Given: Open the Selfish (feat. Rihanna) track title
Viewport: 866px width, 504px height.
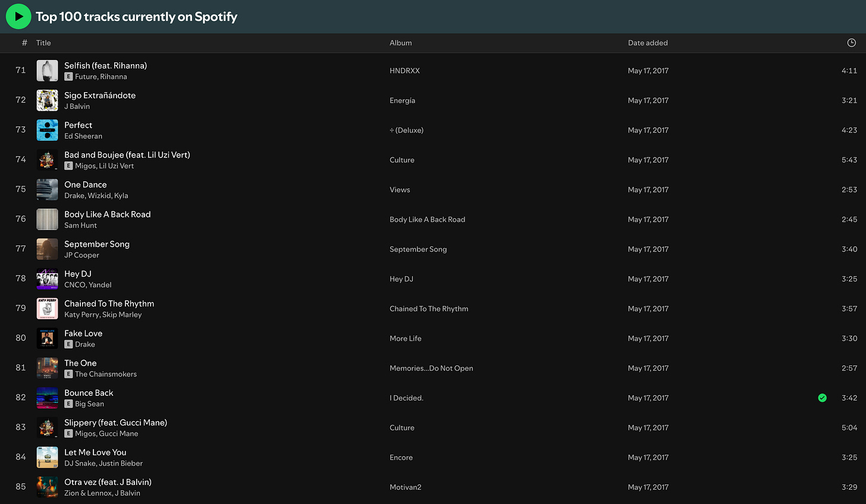Looking at the screenshot, I should pyautogui.click(x=105, y=65).
